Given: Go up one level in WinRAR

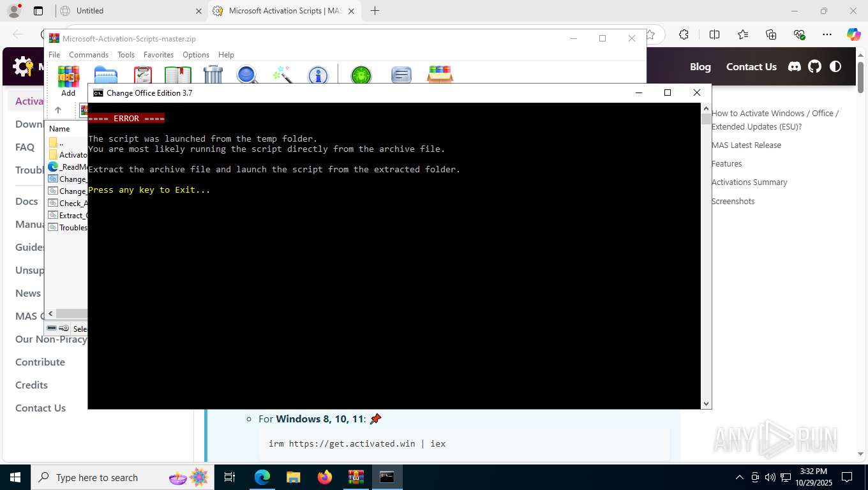Looking at the screenshot, I should 58,110.
